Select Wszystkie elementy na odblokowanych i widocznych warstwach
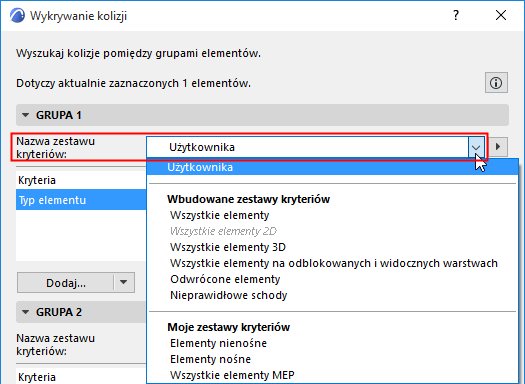This screenshot has height=384, width=525. (x=333, y=263)
